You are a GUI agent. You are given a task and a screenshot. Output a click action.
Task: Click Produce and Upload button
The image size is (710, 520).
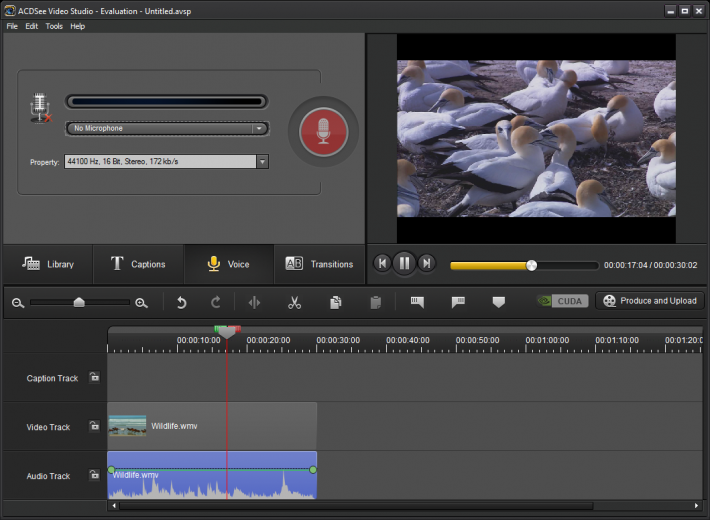click(650, 301)
